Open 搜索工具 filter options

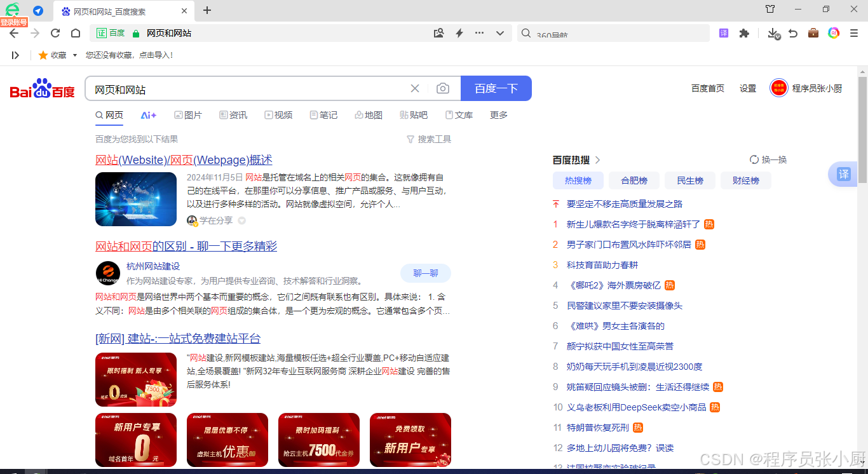[429, 139]
